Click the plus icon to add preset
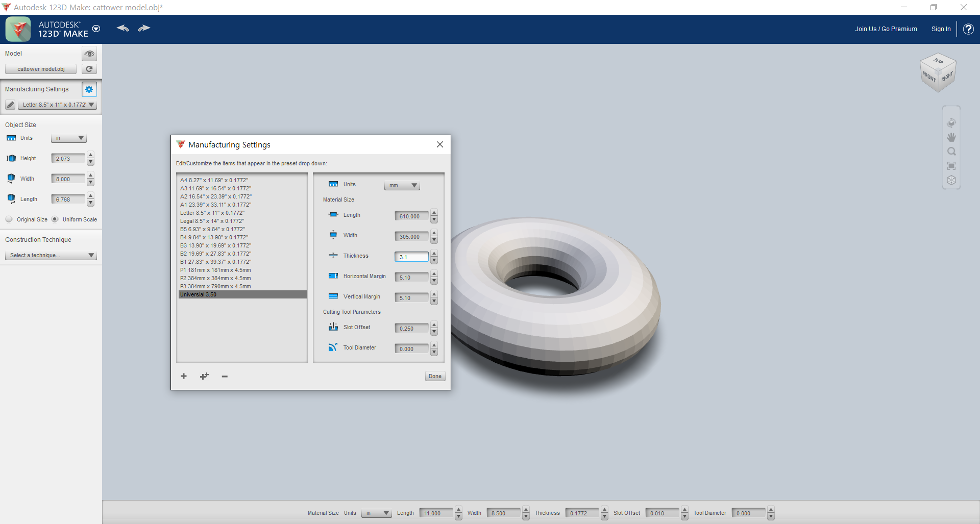This screenshot has width=980, height=524. pos(184,376)
